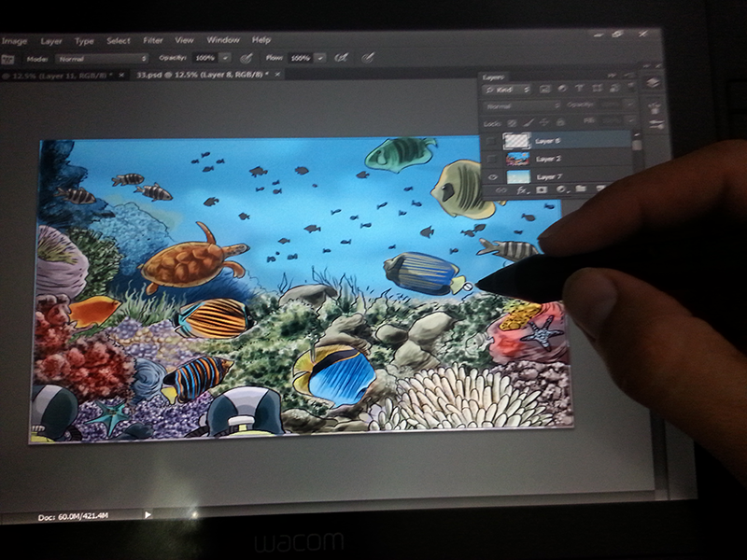Click the stacked-sheets icon in collapsed dock
The width and height of the screenshot is (747, 560).
tap(653, 83)
